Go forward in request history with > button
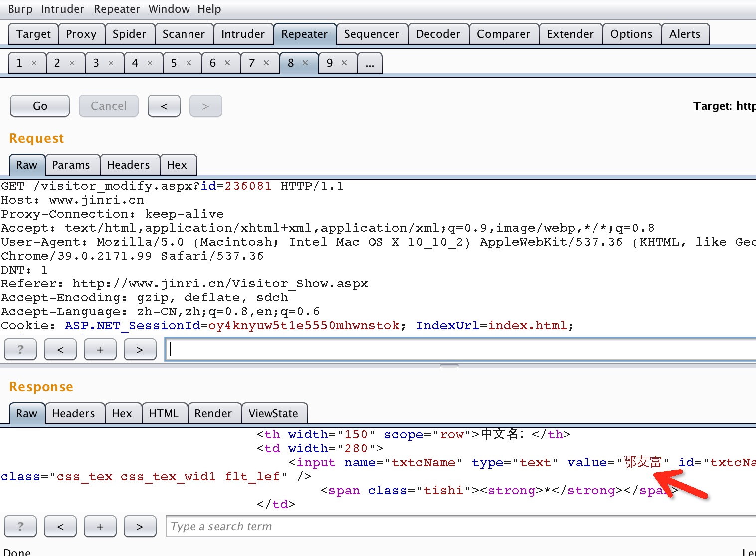The image size is (756, 556). 205,106
